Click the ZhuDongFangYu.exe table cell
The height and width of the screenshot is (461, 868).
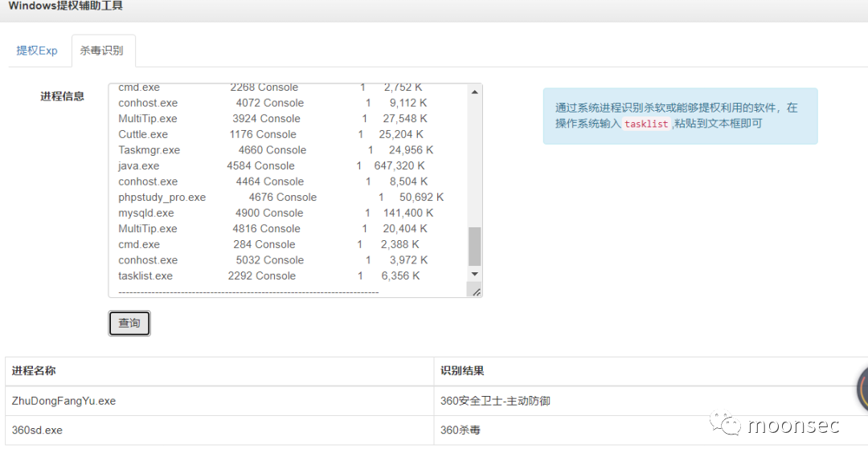pos(64,401)
